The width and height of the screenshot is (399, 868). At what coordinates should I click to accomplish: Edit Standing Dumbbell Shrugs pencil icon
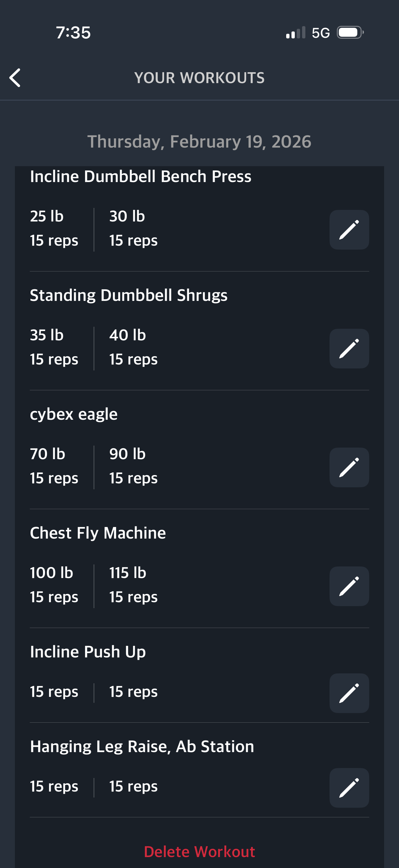[x=349, y=348]
